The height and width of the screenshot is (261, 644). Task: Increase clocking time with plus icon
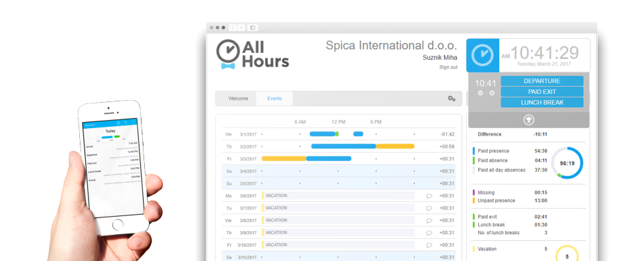pyautogui.click(x=492, y=93)
